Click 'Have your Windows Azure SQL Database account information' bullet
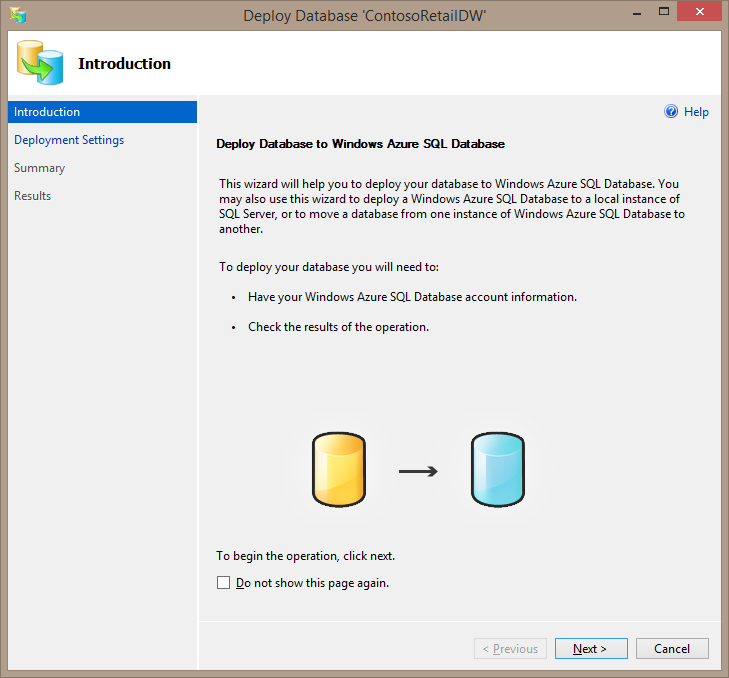 412,297
